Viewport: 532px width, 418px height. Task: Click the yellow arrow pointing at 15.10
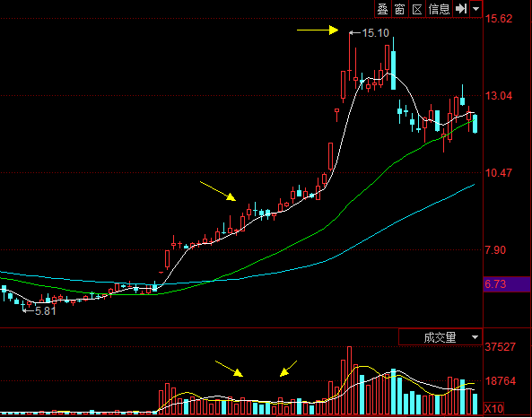[318, 30]
